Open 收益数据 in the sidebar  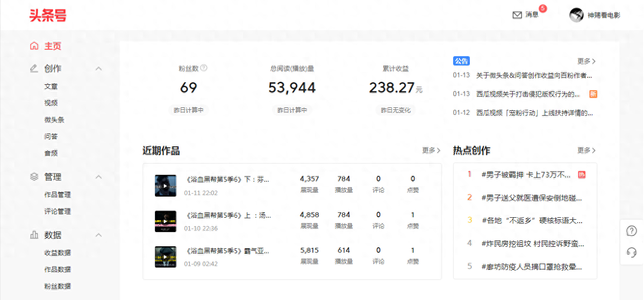pyautogui.click(x=58, y=253)
